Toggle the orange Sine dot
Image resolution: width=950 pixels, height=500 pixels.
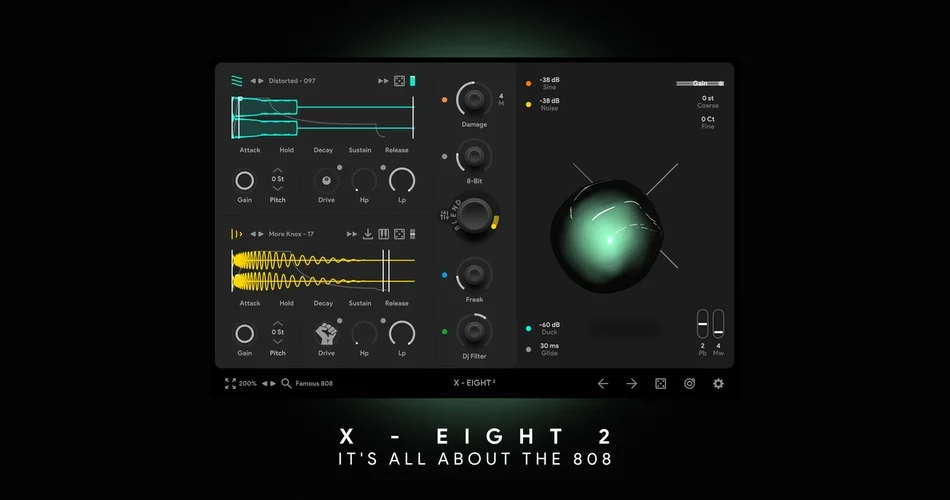[528, 84]
